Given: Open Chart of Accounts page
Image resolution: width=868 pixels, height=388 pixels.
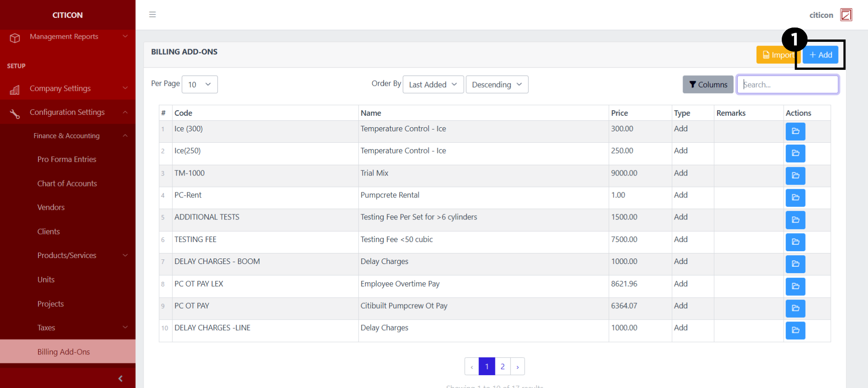Looking at the screenshot, I should (x=67, y=184).
